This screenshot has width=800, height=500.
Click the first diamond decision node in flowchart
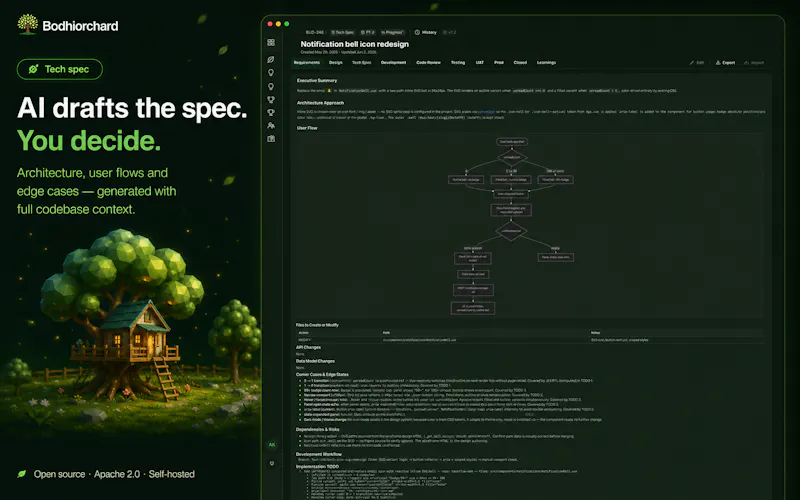[x=512, y=157]
